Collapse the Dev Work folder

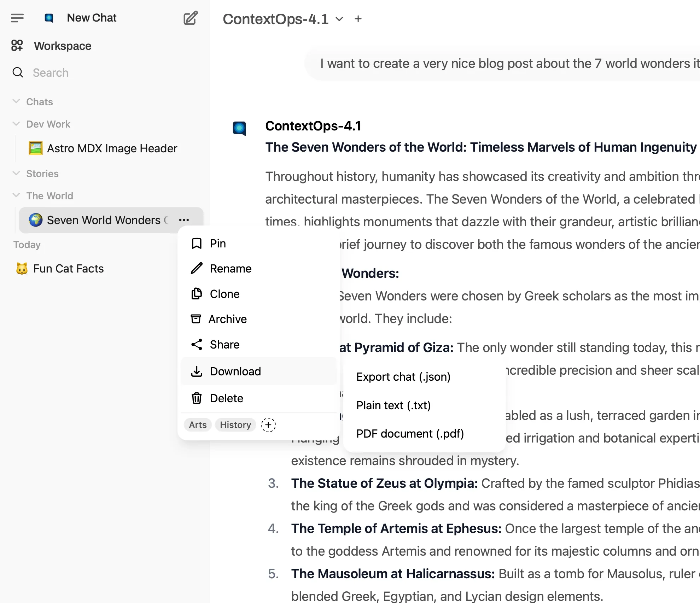(x=16, y=124)
